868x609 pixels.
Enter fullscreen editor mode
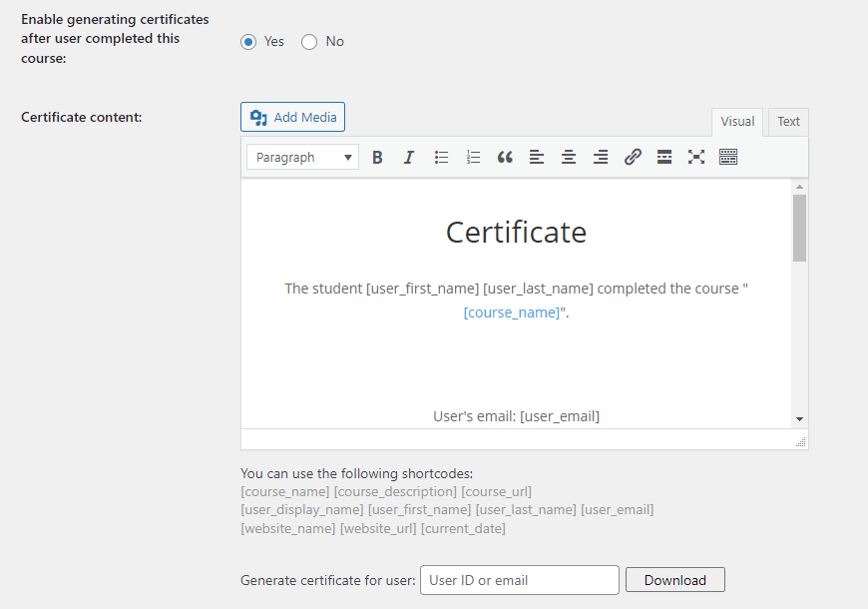[696, 158]
